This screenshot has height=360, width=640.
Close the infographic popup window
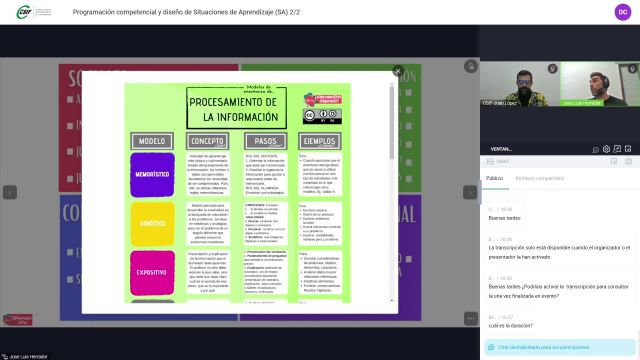tap(398, 71)
